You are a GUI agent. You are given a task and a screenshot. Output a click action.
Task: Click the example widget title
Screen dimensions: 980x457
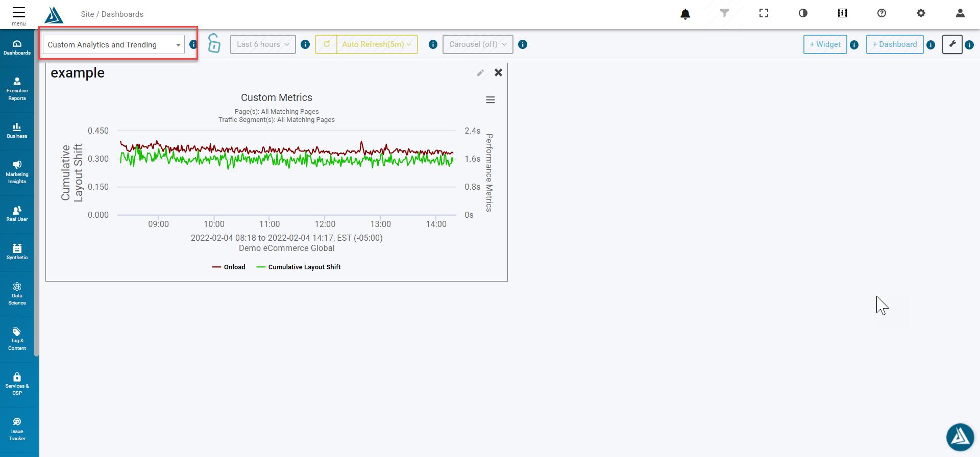point(78,73)
